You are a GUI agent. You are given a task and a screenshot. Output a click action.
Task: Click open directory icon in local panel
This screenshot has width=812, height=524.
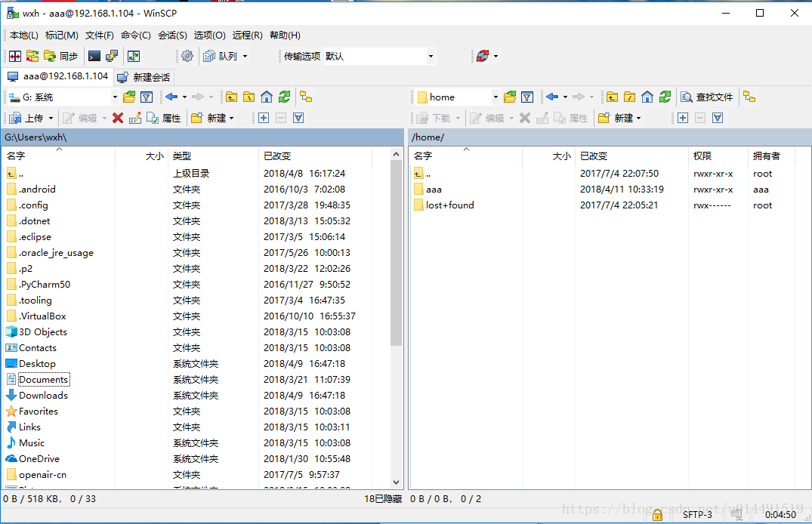click(129, 97)
